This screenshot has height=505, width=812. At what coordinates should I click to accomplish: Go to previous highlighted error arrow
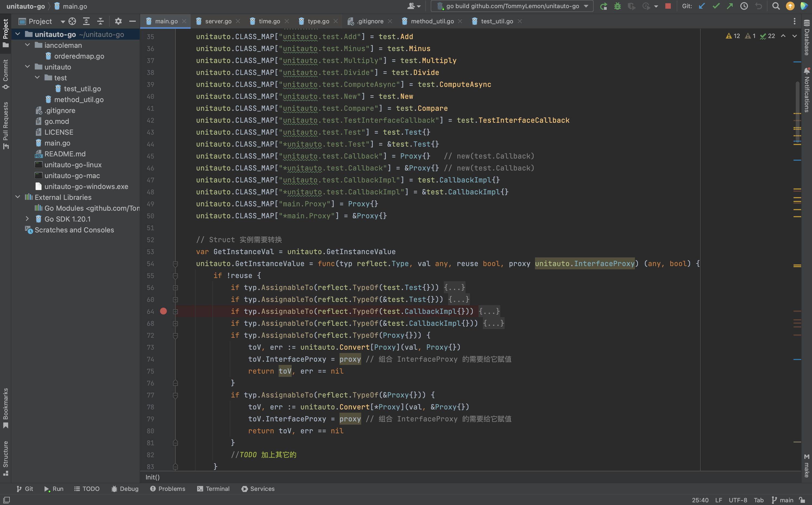pyautogui.click(x=783, y=36)
